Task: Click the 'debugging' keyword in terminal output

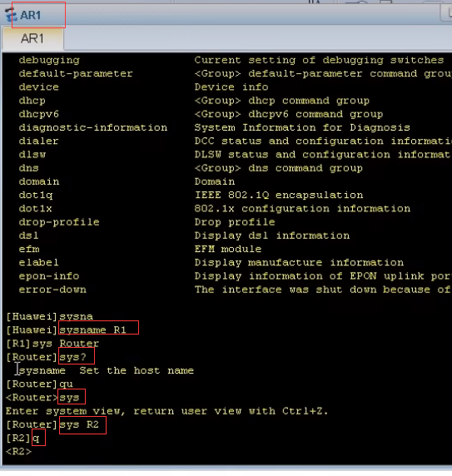Action: pyautogui.click(x=49, y=60)
